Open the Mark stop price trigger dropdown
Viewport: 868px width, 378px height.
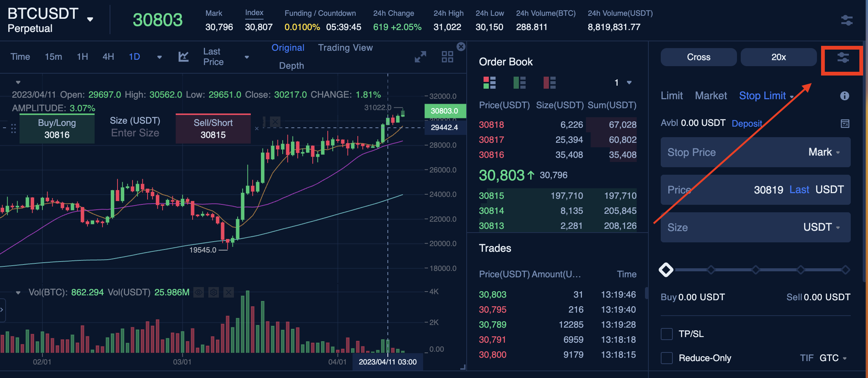(x=824, y=152)
